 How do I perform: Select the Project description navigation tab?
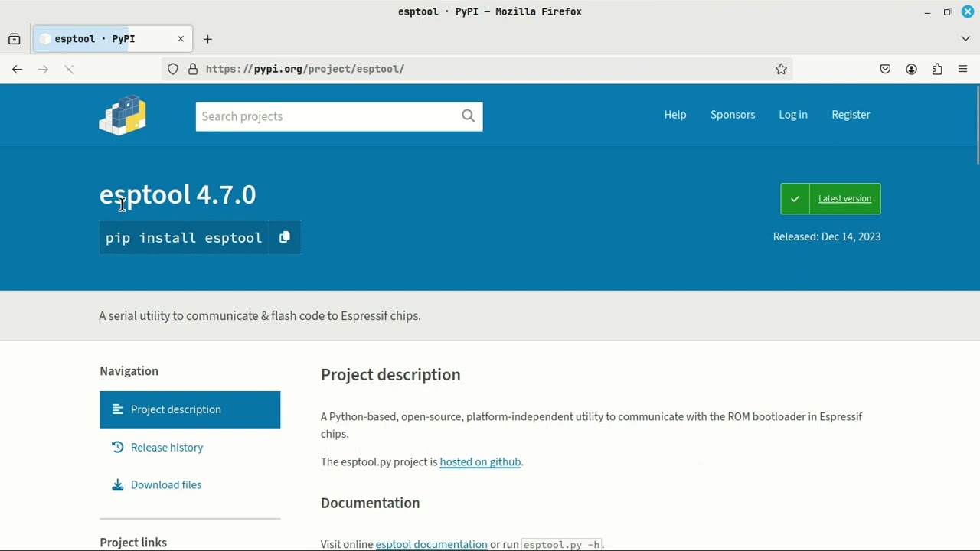[x=190, y=409]
